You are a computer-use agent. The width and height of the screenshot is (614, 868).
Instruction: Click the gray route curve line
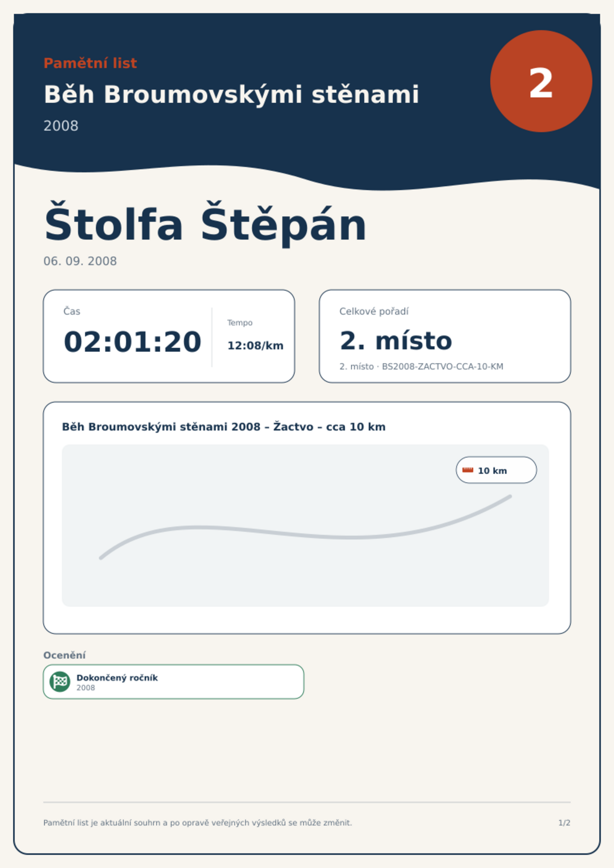click(305, 527)
